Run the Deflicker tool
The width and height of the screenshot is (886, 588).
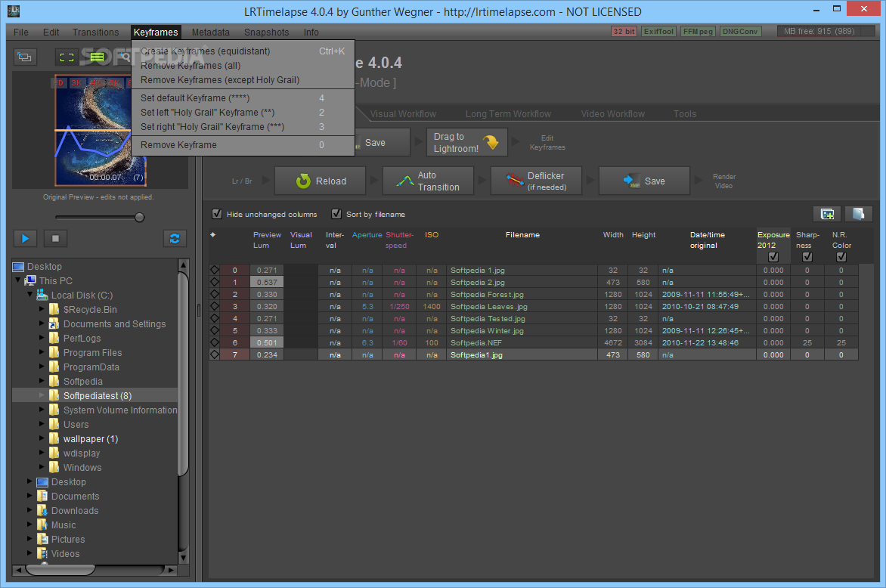tap(536, 181)
